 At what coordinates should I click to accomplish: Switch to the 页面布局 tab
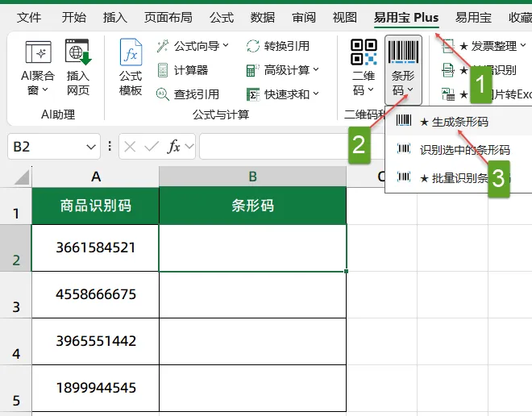168,17
